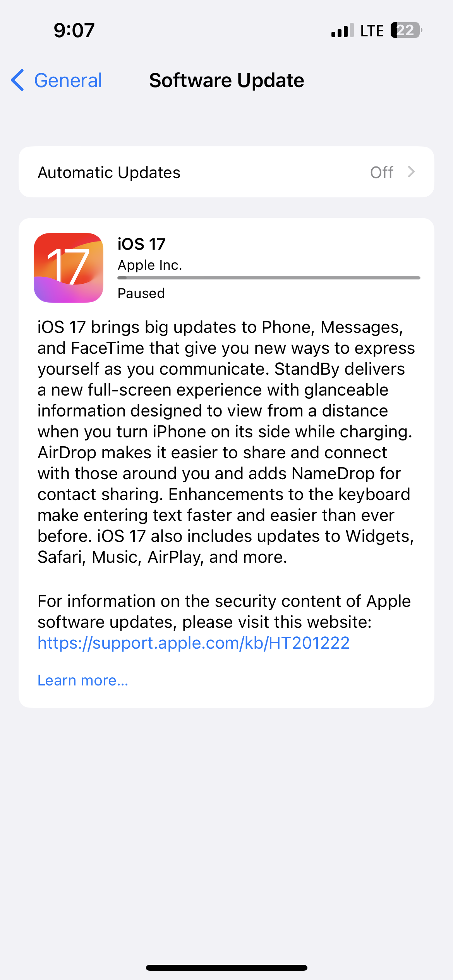Tap the chevron on the Automatic Updates row
The height and width of the screenshot is (980, 453).
click(412, 172)
